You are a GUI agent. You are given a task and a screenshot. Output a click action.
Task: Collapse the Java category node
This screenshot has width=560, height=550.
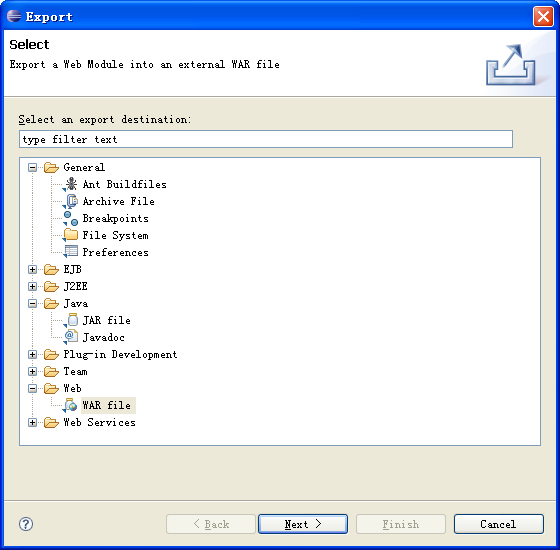coord(32,304)
